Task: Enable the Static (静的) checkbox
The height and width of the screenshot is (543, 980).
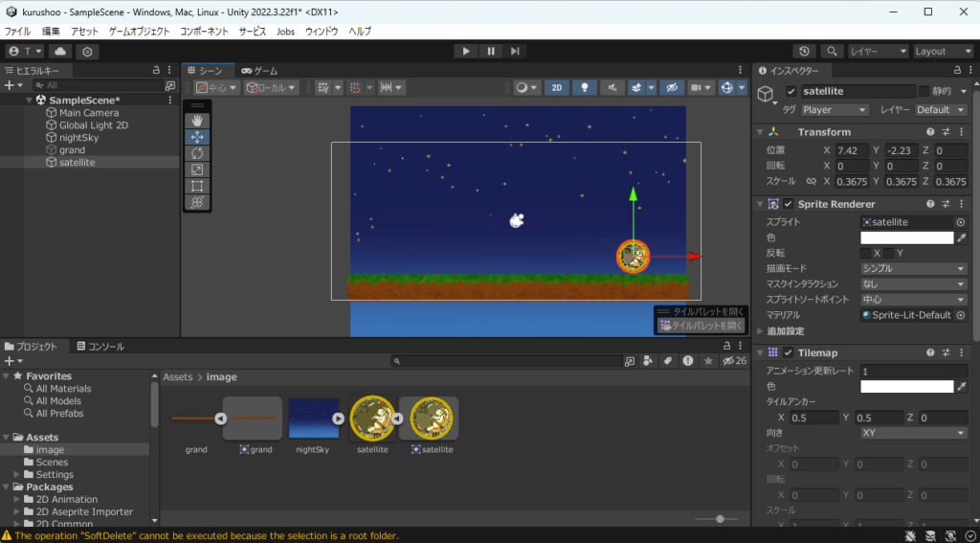Action: point(924,91)
